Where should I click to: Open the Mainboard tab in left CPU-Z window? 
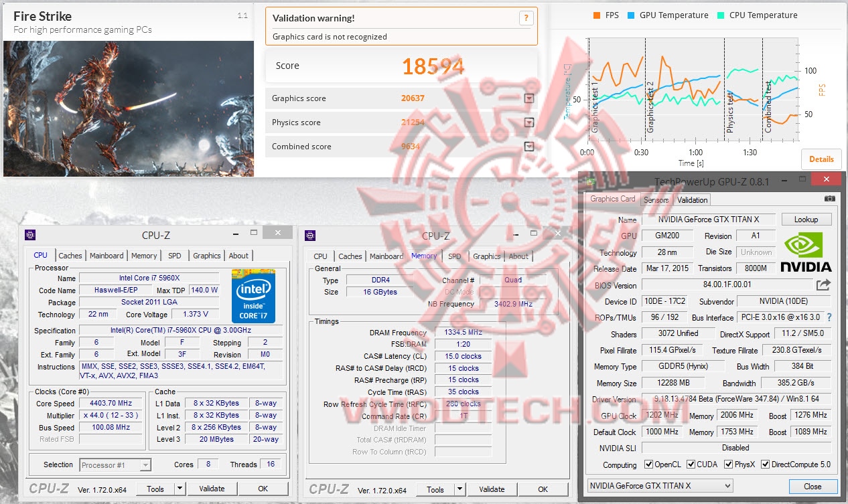click(107, 256)
